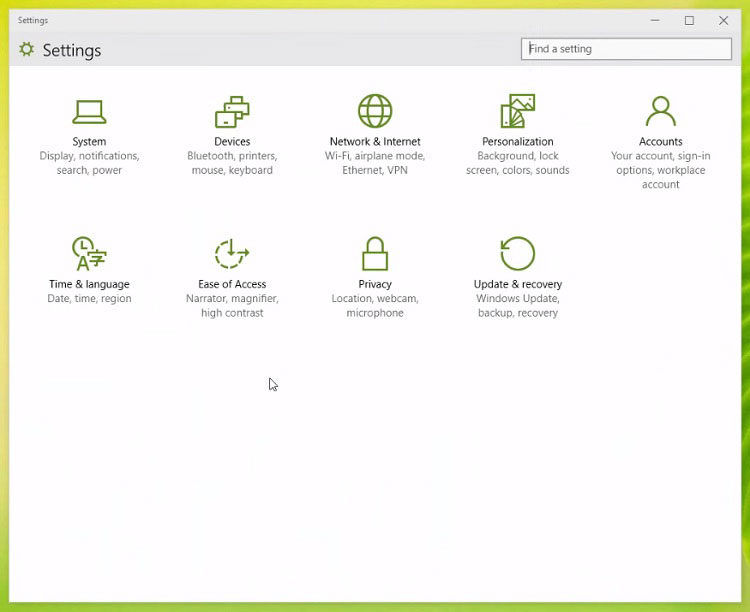750x612 pixels.
Task: Click the Update & recovery circular arrow icon
Action: point(517,254)
